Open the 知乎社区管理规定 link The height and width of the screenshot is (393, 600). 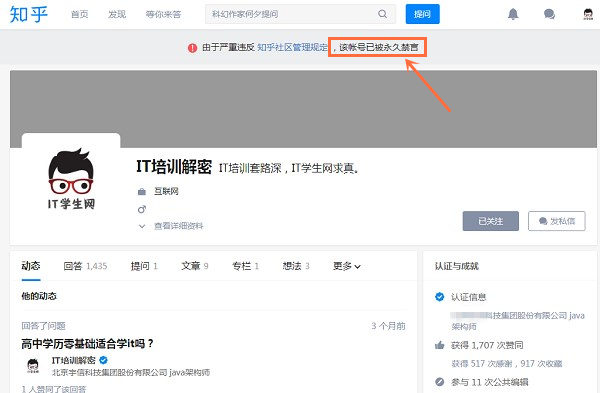292,47
